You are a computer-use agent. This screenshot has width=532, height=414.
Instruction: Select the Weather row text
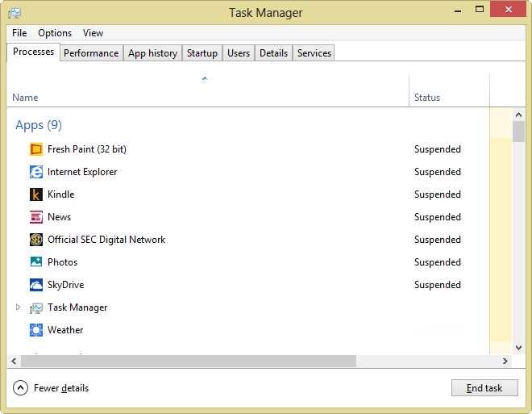point(65,330)
